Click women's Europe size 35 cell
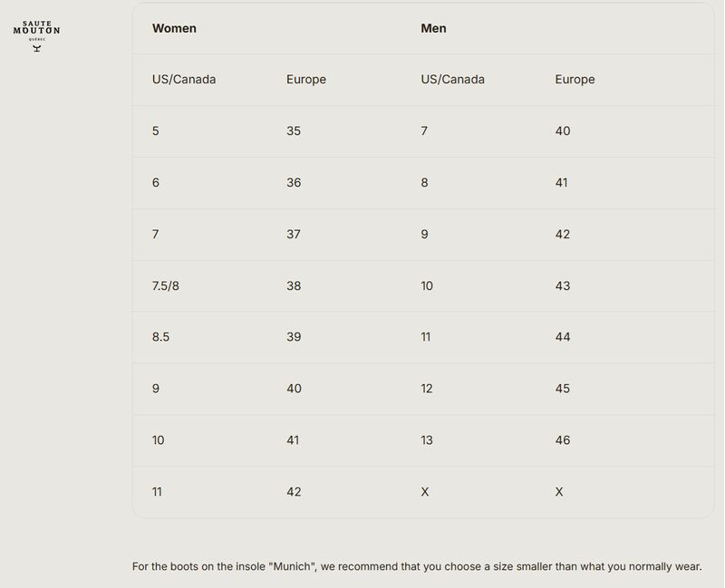 (294, 130)
